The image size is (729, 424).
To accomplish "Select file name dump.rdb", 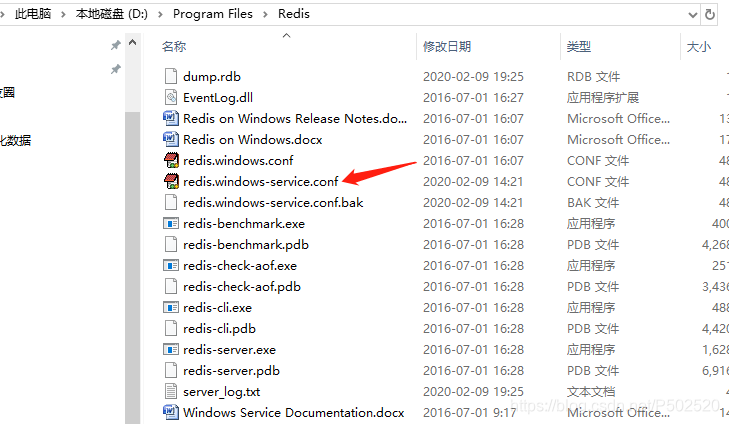I will click(212, 76).
